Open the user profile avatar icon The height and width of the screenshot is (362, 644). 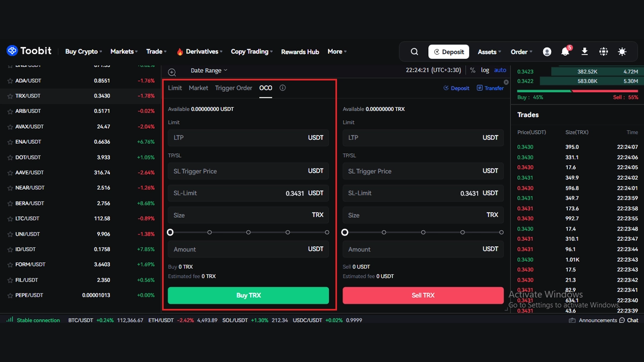(x=547, y=51)
